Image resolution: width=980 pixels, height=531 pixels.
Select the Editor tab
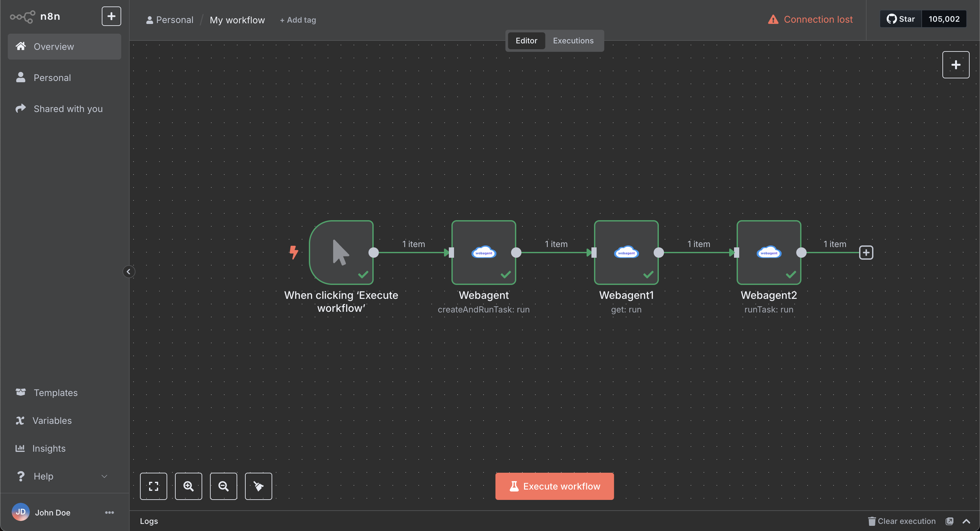(x=526, y=41)
